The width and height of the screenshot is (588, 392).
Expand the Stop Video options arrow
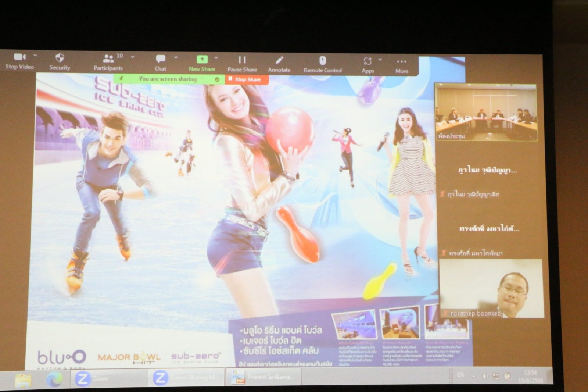(x=35, y=55)
